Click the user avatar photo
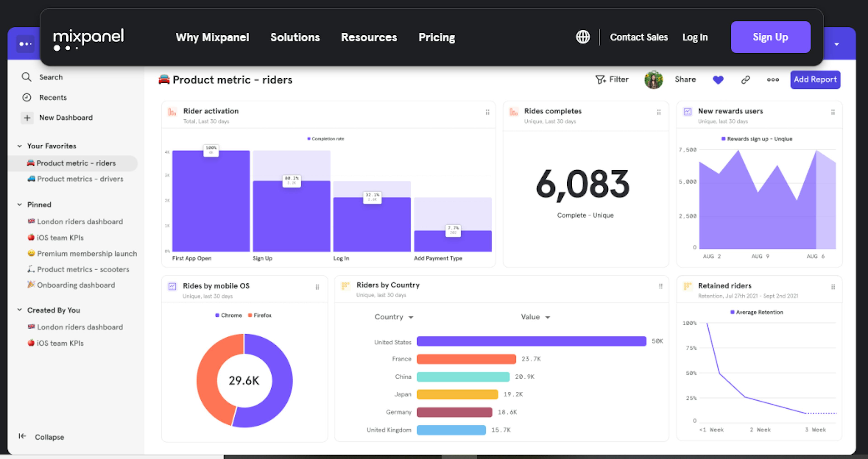The width and height of the screenshot is (868, 459). point(653,80)
